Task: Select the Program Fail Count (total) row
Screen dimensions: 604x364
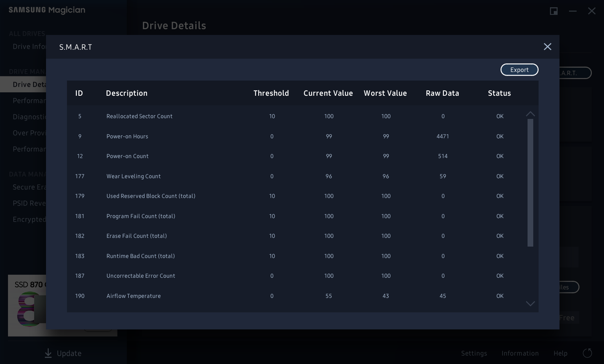Action: coord(296,216)
